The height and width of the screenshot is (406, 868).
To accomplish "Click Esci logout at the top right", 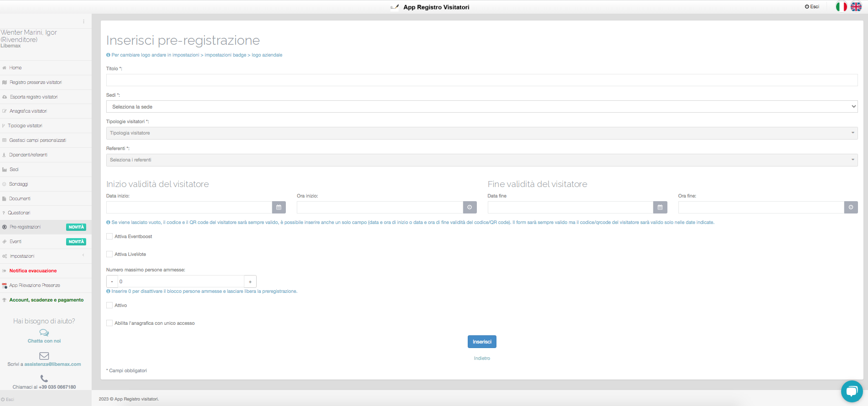I will [812, 7].
